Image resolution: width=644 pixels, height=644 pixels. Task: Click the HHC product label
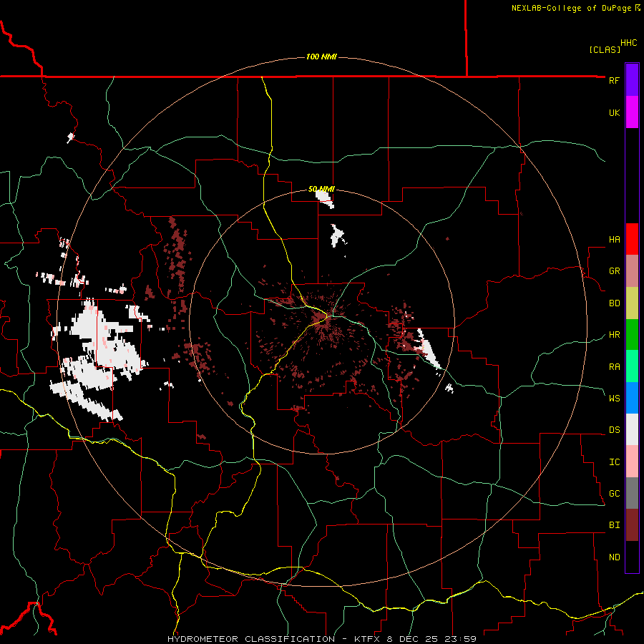pos(628,43)
